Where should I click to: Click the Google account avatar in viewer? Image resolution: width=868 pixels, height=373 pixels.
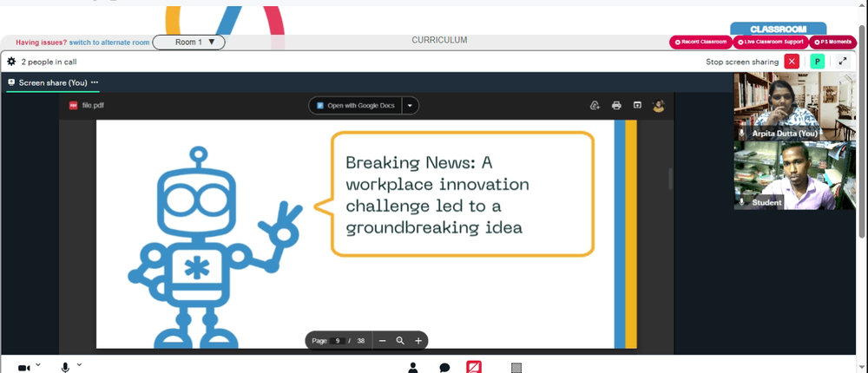[658, 105]
